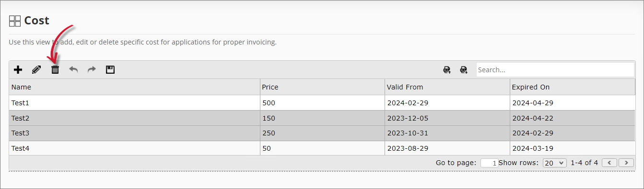Open the Show rows dropdown
Screen dimensions: 644x189
[555, 163]
